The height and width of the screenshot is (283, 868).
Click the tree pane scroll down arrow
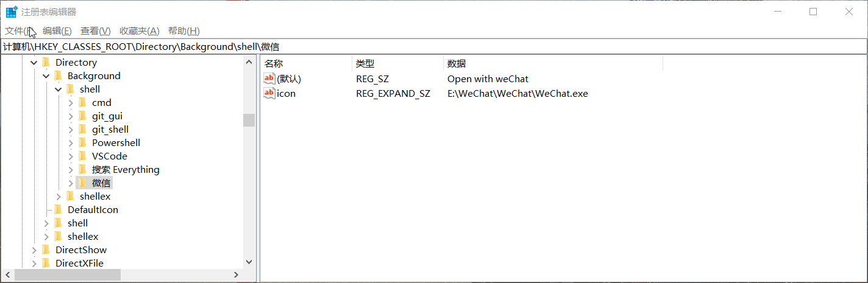(249, 262)
